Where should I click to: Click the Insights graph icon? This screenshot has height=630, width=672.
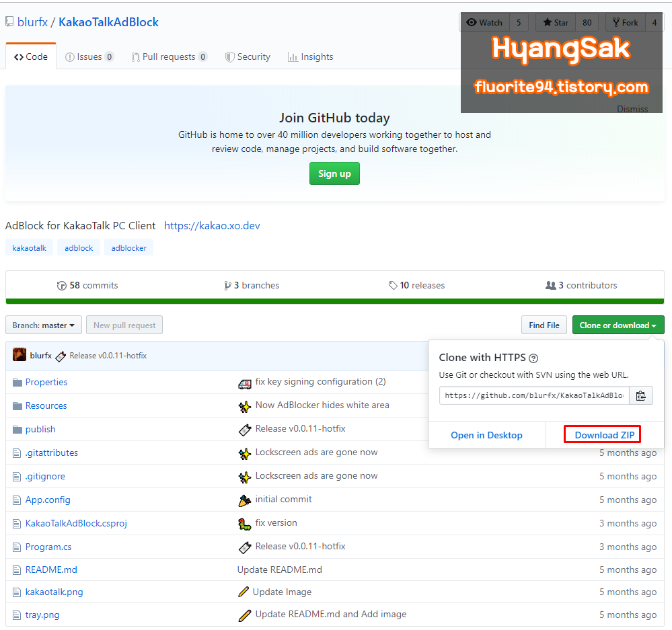(x=293, y=57)
